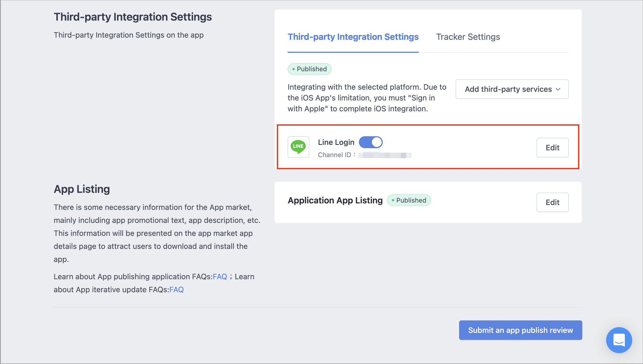Click Edit for Application App Listing

(553, 202)
